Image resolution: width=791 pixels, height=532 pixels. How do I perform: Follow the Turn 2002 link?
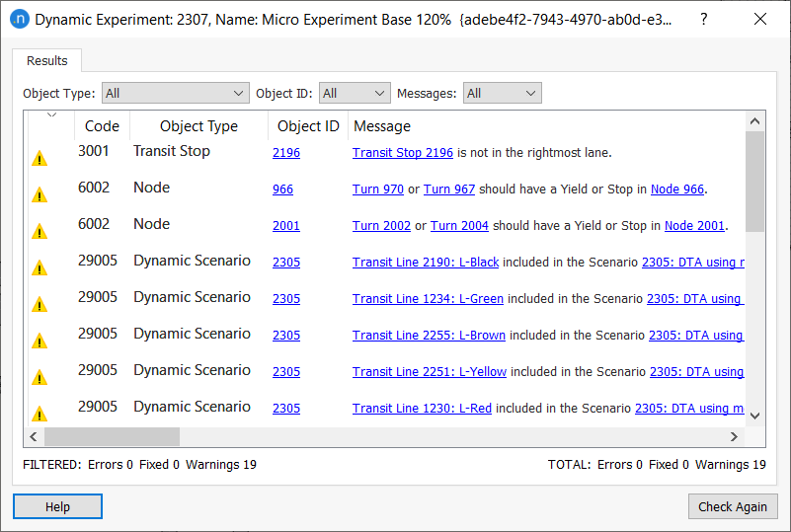[381, 226]
